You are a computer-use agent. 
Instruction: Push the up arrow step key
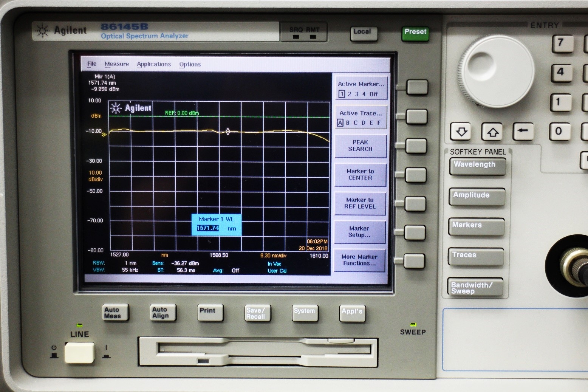(x=492, y=132)
